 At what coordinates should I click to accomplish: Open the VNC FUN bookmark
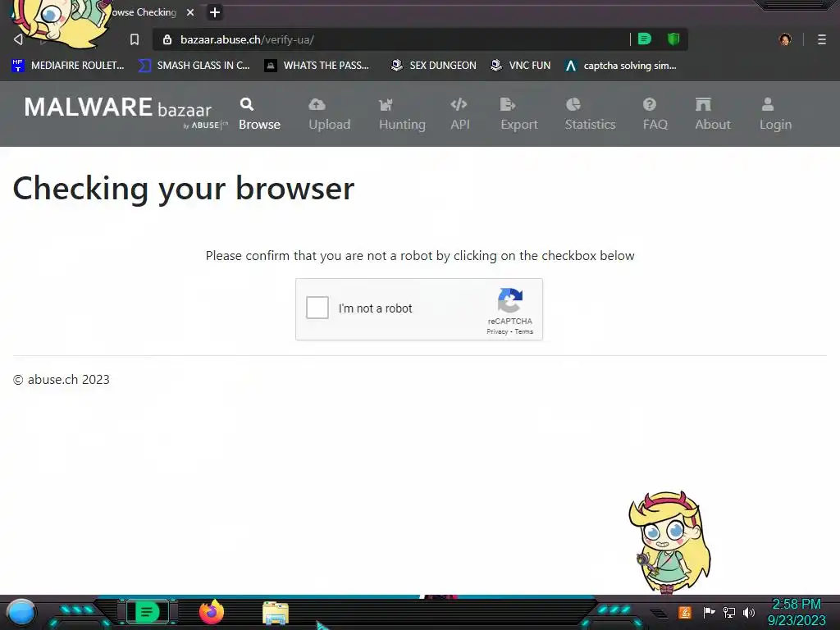coord(521,66)
